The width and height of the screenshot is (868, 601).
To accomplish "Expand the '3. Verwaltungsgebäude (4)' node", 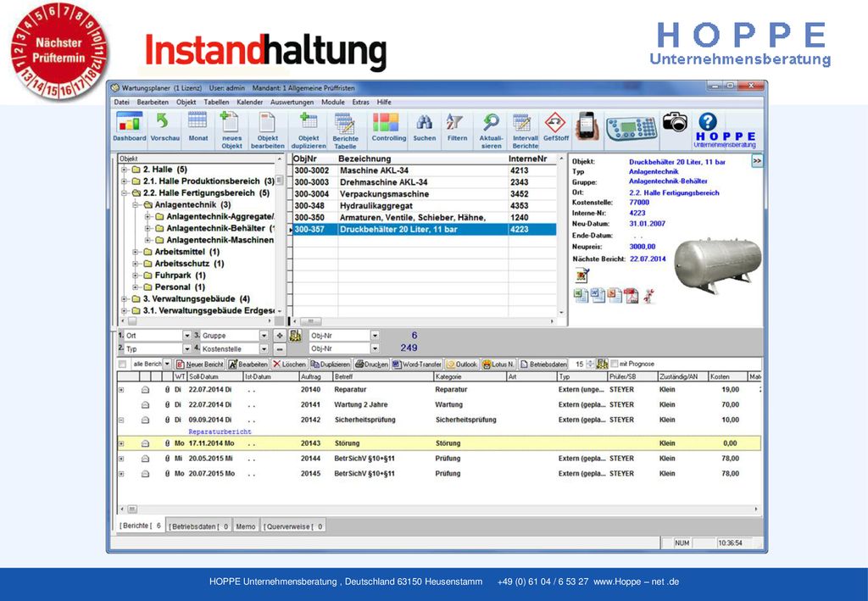I will pos(125,299).
